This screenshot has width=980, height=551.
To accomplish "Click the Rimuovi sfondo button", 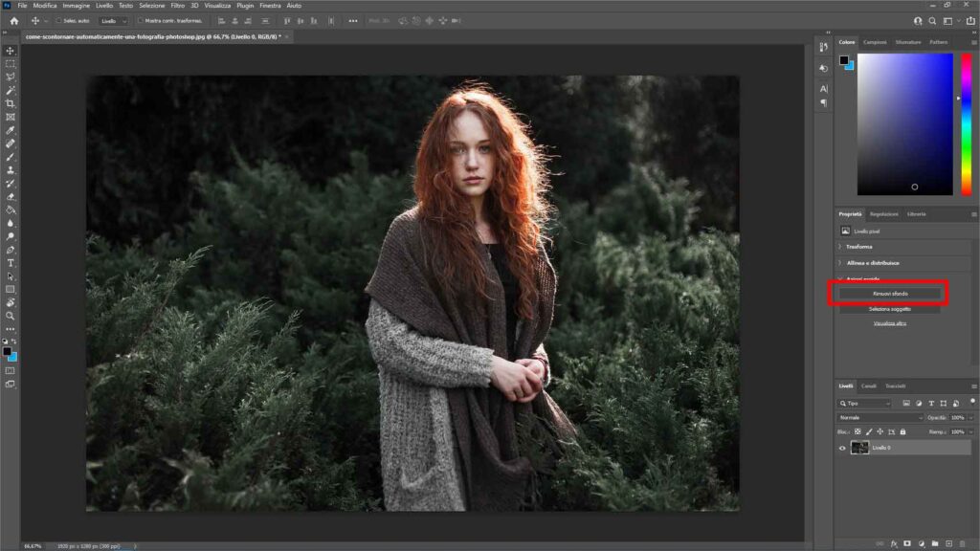I will click(890, 295).
